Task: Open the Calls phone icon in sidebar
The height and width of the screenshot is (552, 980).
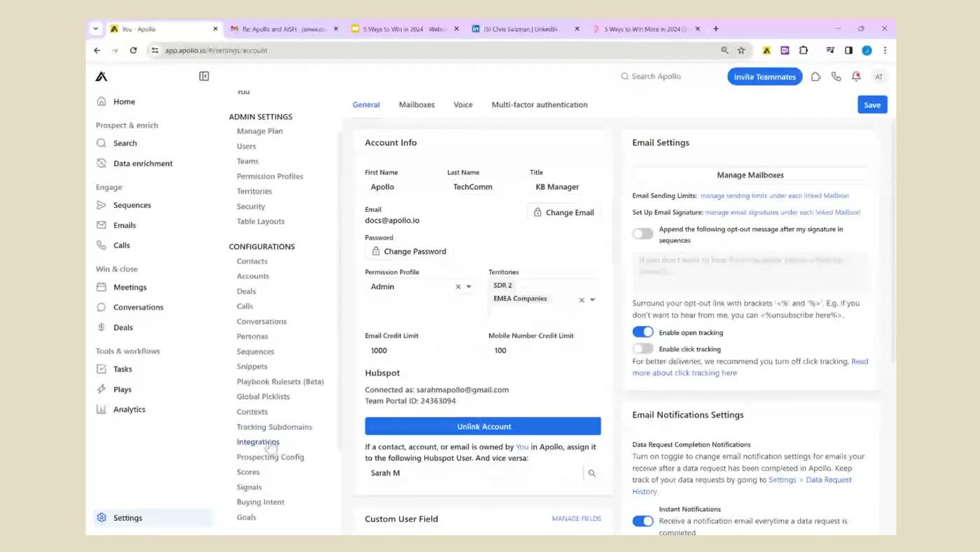Action: click(x=101, y=245)
